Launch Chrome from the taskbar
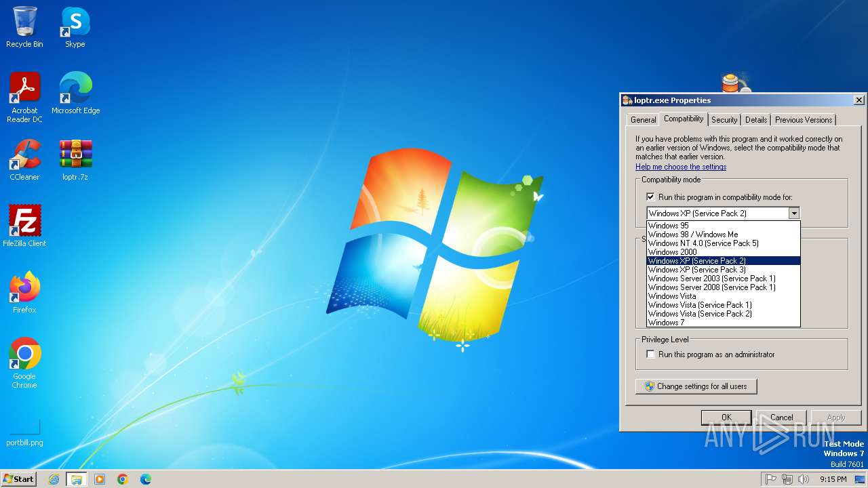868x488 pixels. [123, 479]
